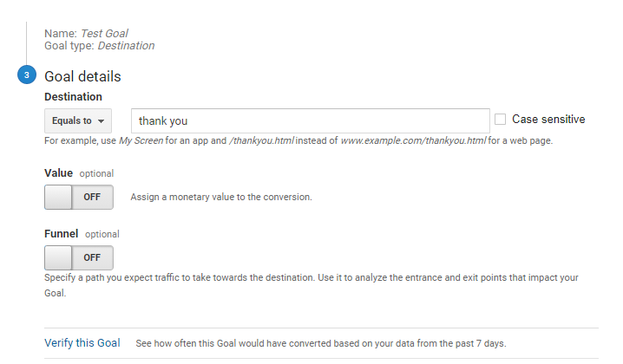Focus the destination field containing thank you
Image resolution: width=623 pixels, height=364 pixels.
[311, 120]
